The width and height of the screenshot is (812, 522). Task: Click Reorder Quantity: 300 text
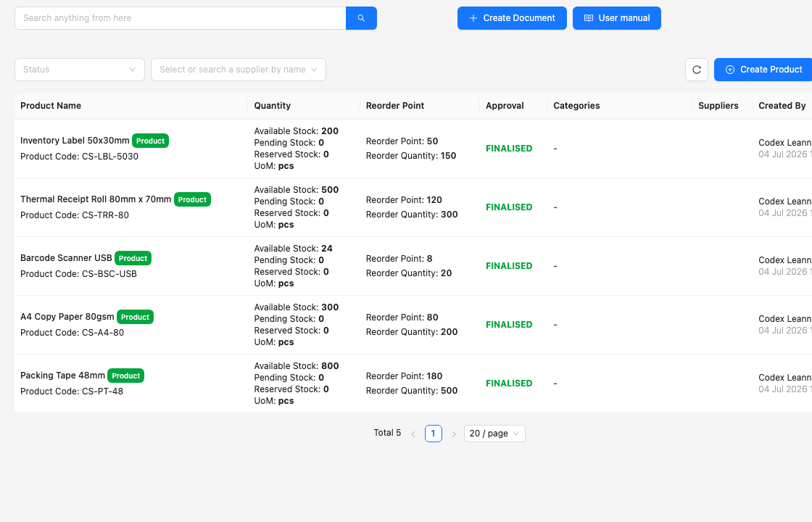412,215
